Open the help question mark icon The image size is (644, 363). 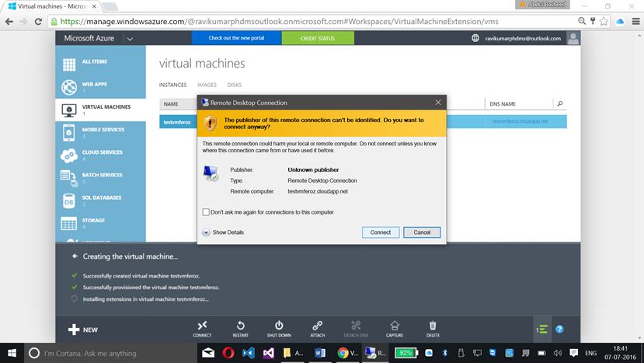(x=559, y=330)
